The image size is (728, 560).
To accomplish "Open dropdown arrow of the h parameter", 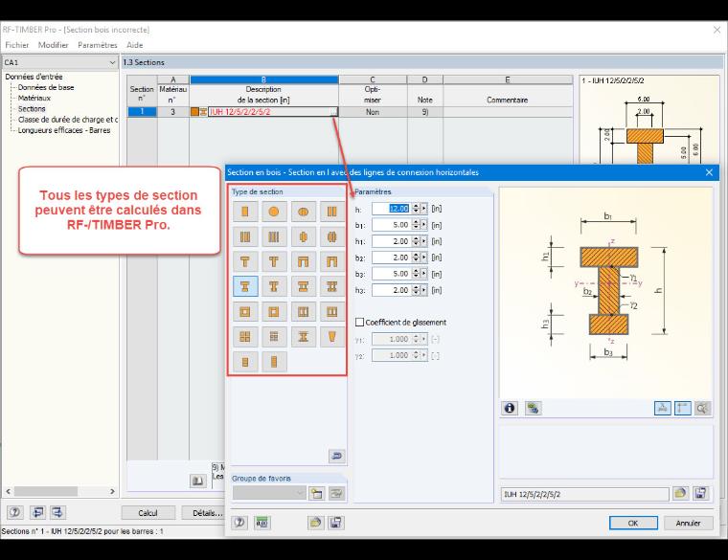I will pyautogui.click(x=423, y=209).
